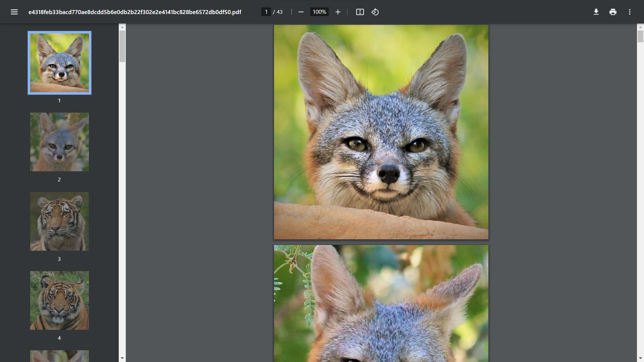Click the thumbnail panel scroll up arrow
This screenshot has height=362, width=644.
coord(122,27)
